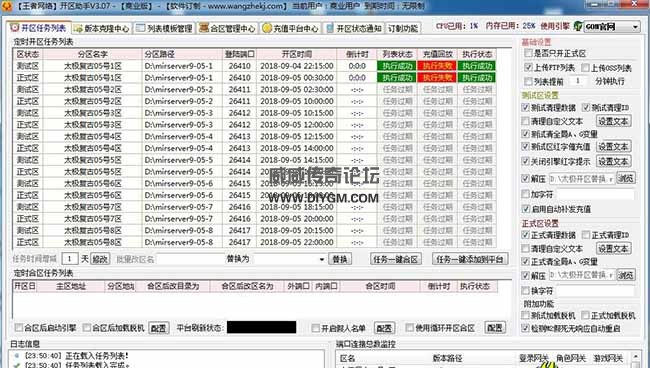Click 配置 beside 合区后加载脱机
Viewport: 650px width, 368px height.
[x=158, y=328]
